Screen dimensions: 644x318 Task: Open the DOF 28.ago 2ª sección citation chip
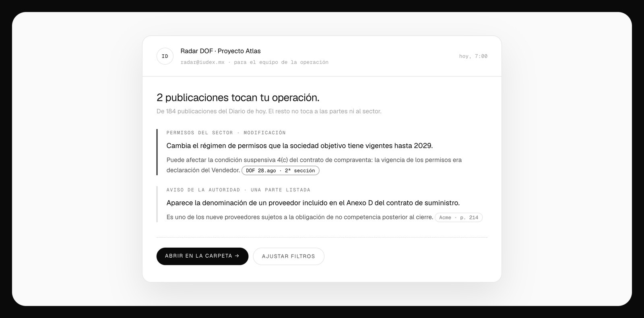281,170
